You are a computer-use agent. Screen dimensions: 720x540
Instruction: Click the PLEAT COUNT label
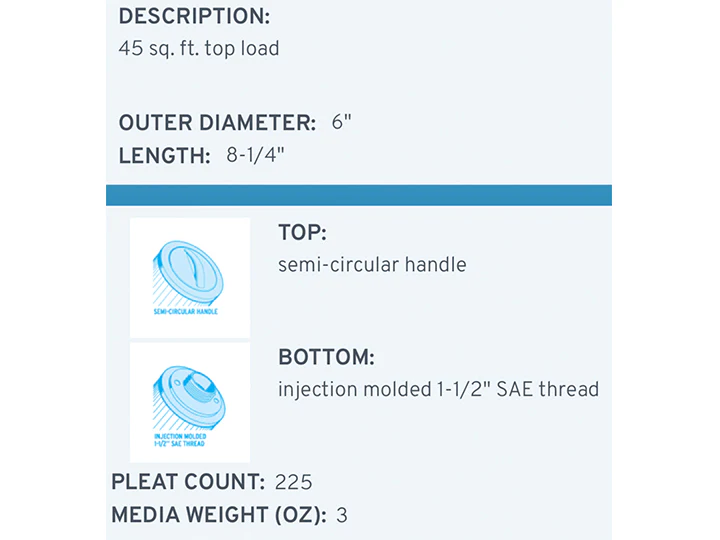[188, 482]
